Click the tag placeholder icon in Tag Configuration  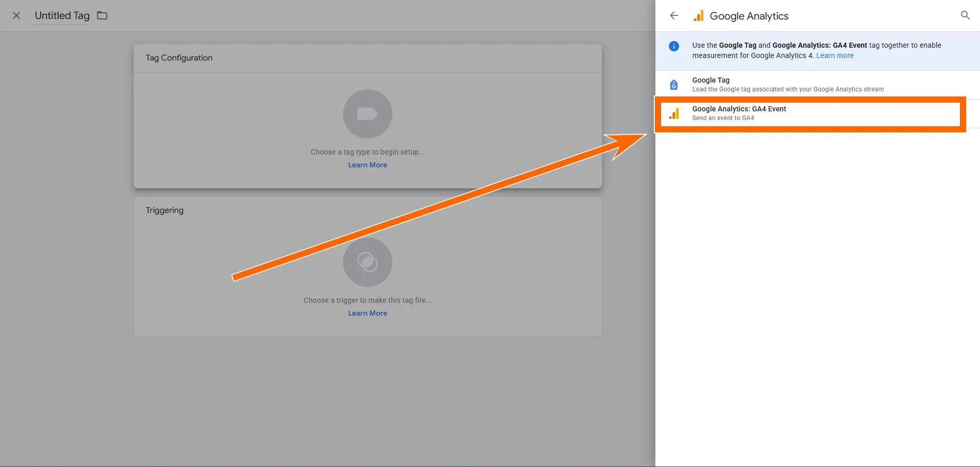click(367, 114)
